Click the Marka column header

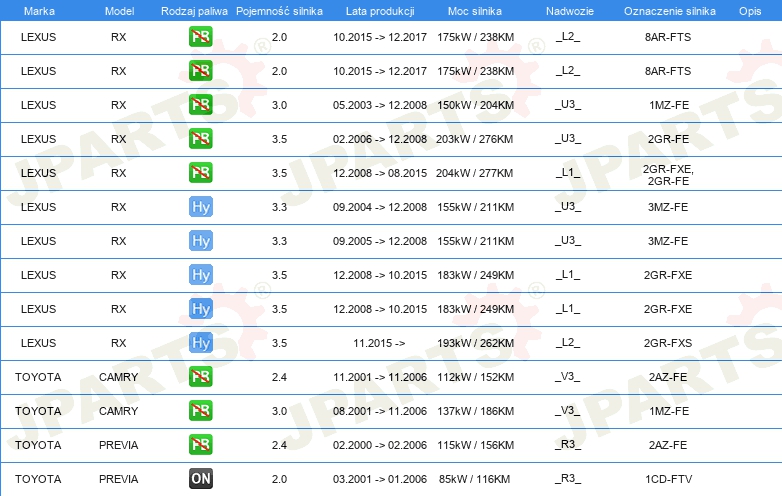39,11
